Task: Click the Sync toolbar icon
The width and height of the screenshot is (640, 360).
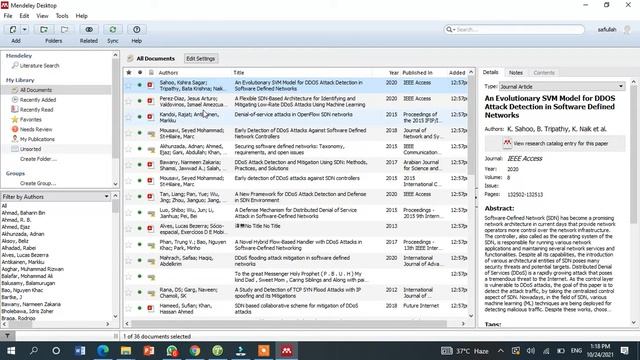Action: [x=113, y=29]
